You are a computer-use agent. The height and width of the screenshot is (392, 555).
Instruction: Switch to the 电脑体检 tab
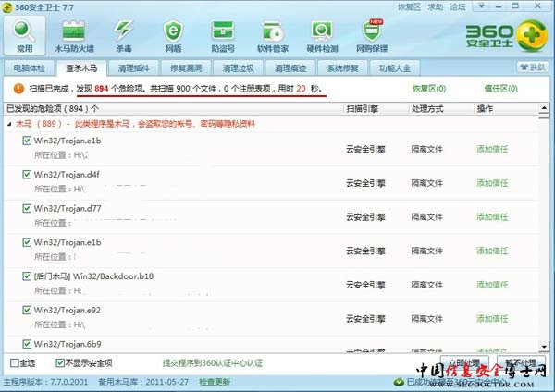click(30, 67)
